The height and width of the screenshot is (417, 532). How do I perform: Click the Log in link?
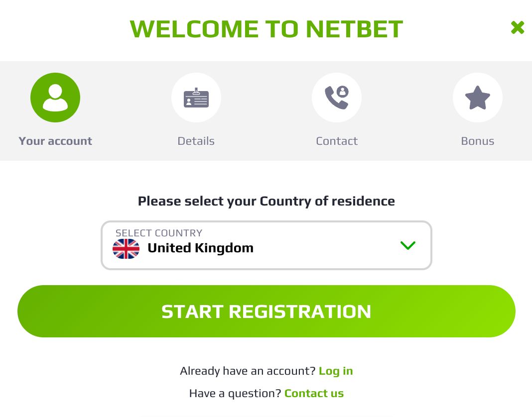(x=336, y=371)
